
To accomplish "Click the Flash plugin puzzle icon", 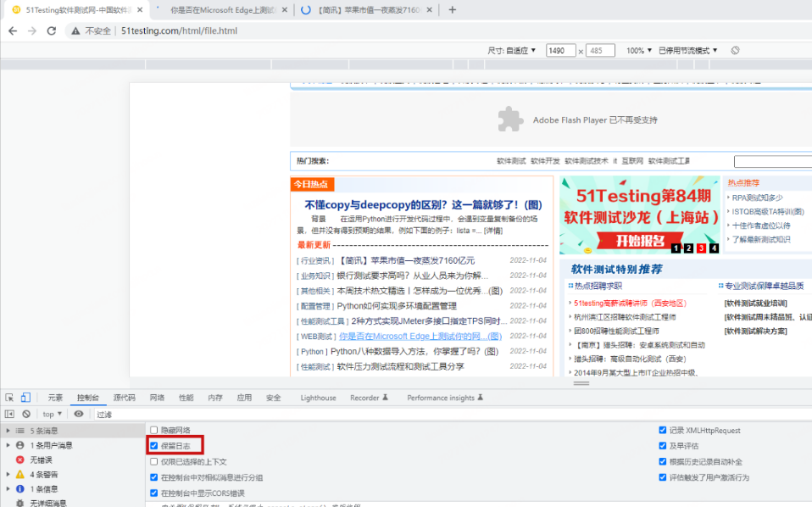I will (x=510, y=120).
